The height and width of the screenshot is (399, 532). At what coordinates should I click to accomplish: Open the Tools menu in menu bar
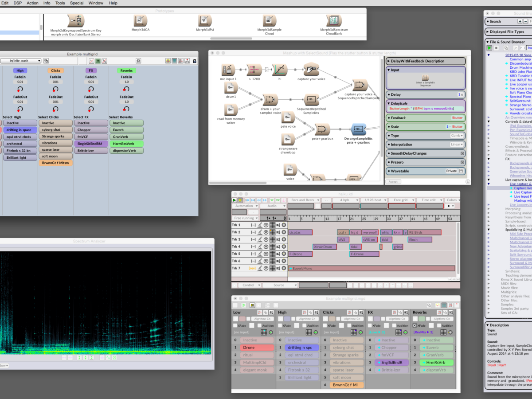click(60, 3)
